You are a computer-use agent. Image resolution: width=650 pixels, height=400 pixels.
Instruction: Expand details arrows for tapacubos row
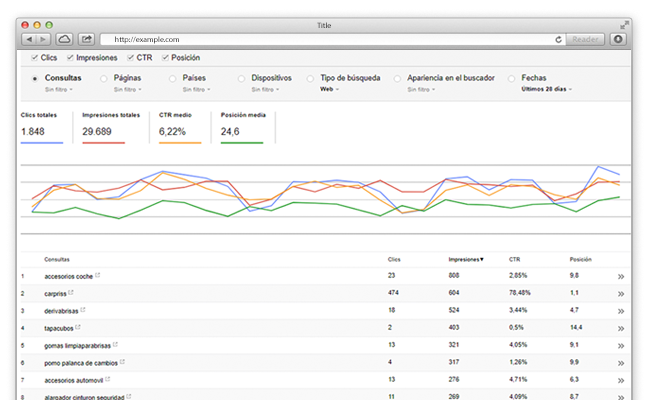click(x=621, y=328)
